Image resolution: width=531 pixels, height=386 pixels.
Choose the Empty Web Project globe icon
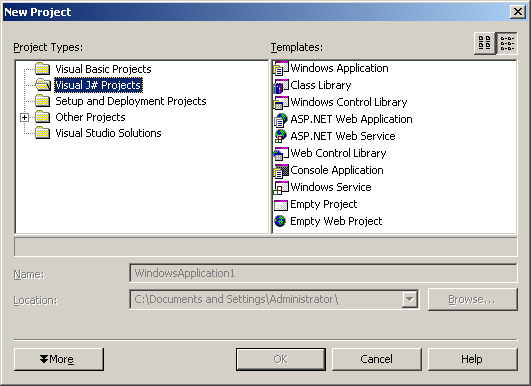click(x=281, y=221)
